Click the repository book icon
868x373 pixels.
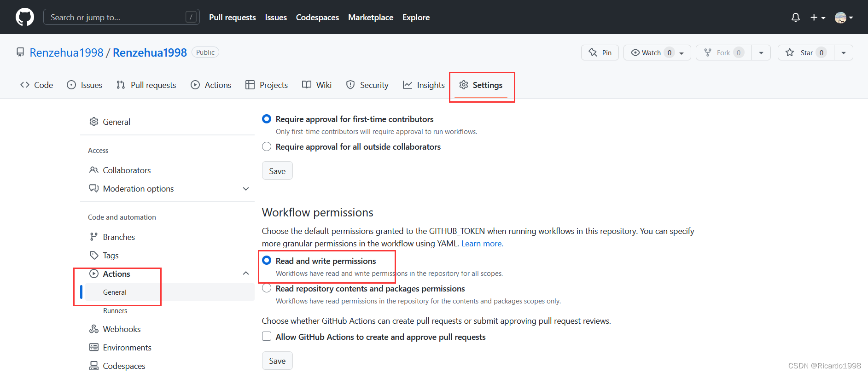20,52
